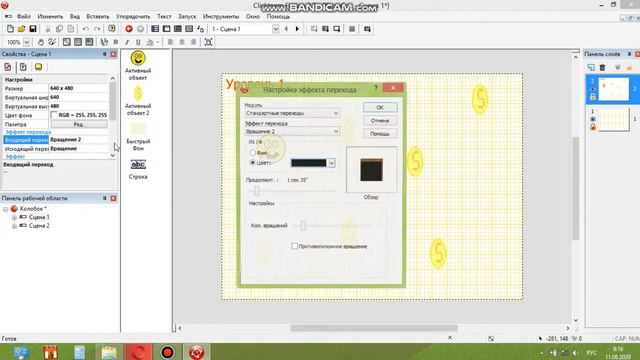Select the layer 2 thumbnail in the layers panel

click(x=613, y=89)
